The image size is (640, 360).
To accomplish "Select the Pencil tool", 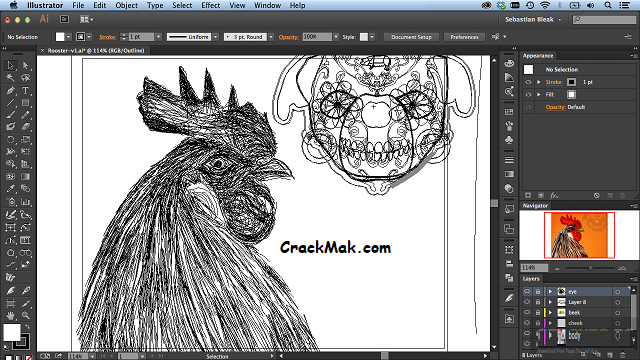I will tap(26, 115).
